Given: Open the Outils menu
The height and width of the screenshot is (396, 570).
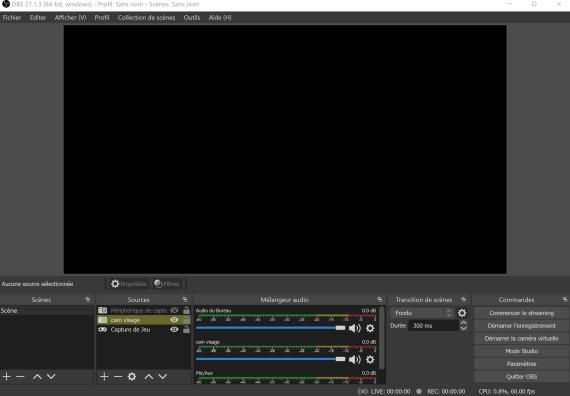Looking at the screenshot, I should (192, 17).
